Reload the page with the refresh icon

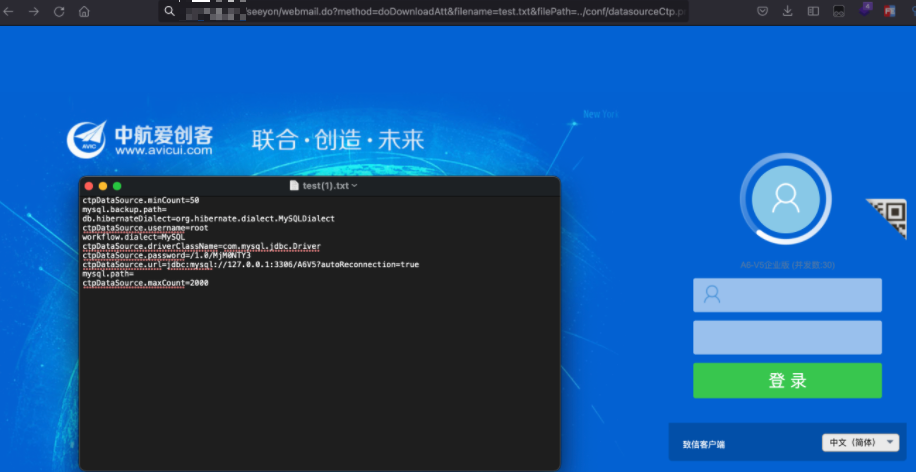tap(58, 12)
